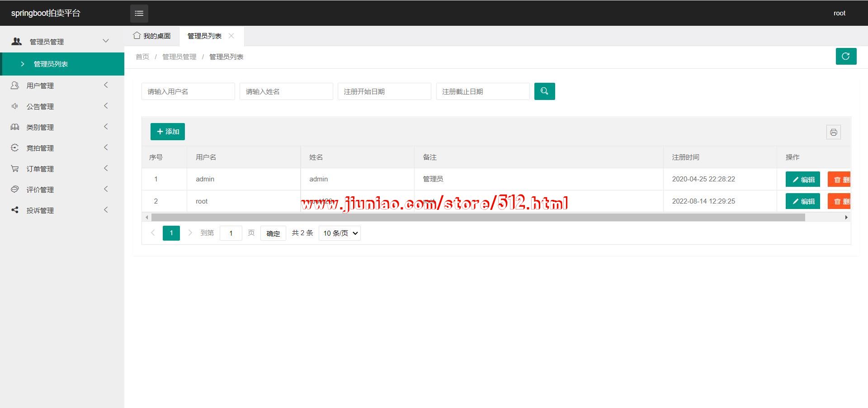Click the printer icon in table toolbar
This screenshot has height=408, width=868.
[833, 132]
